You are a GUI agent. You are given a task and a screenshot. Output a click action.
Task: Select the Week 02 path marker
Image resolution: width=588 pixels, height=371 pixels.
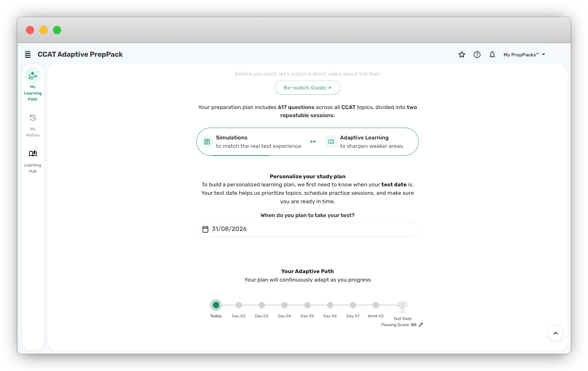[x=376, y=305]
